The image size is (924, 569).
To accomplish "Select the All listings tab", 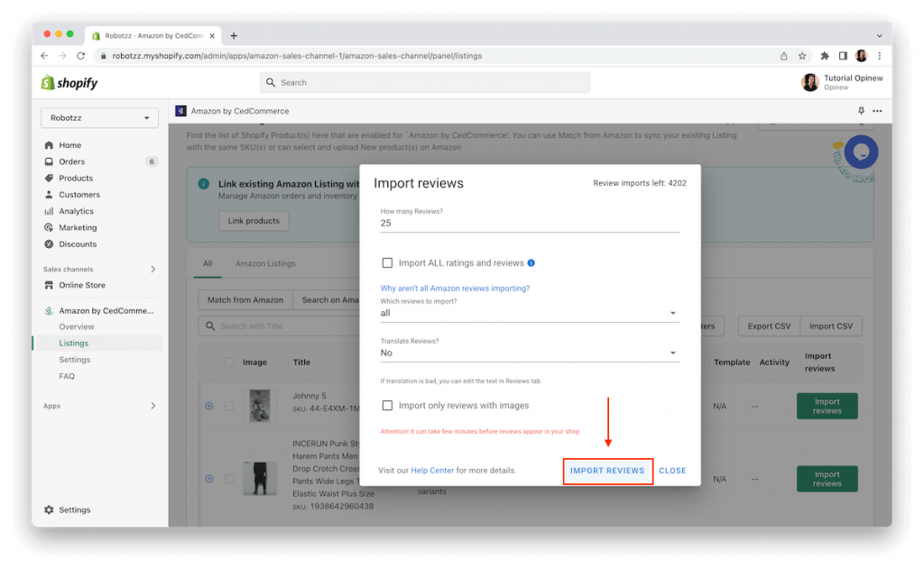I will click(x=208, y=263).
